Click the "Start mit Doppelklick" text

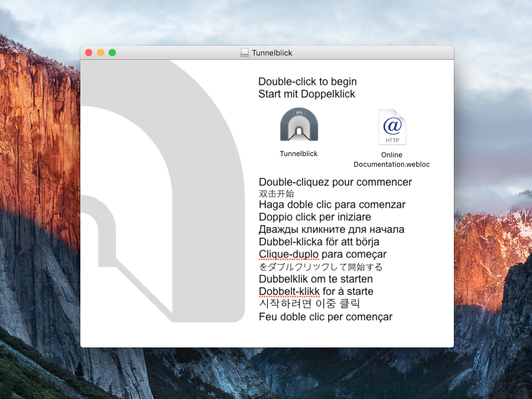click(x=306, y=94)
